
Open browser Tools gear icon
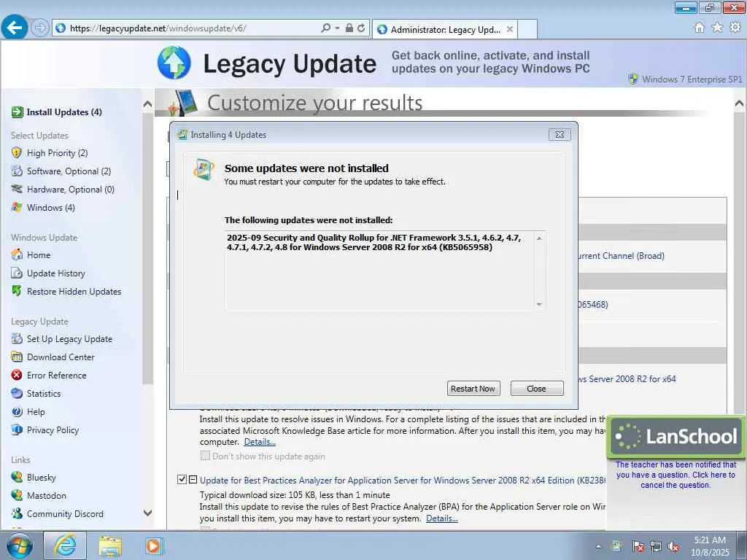point(735,28)
